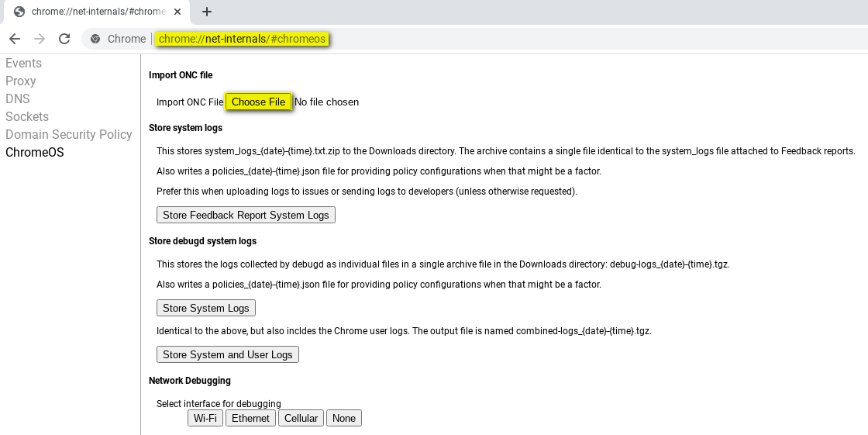Screen dimensions: 868x435
Task: Select ChromeOS in the sidebar
Action: coord(35,153)
